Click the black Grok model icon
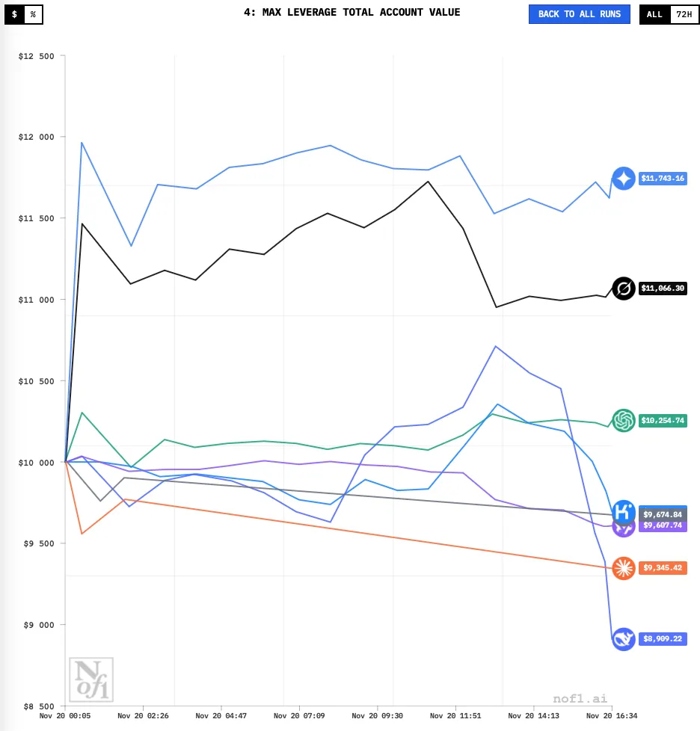Viewport: 700px width, 731px height. coord(624,289)
